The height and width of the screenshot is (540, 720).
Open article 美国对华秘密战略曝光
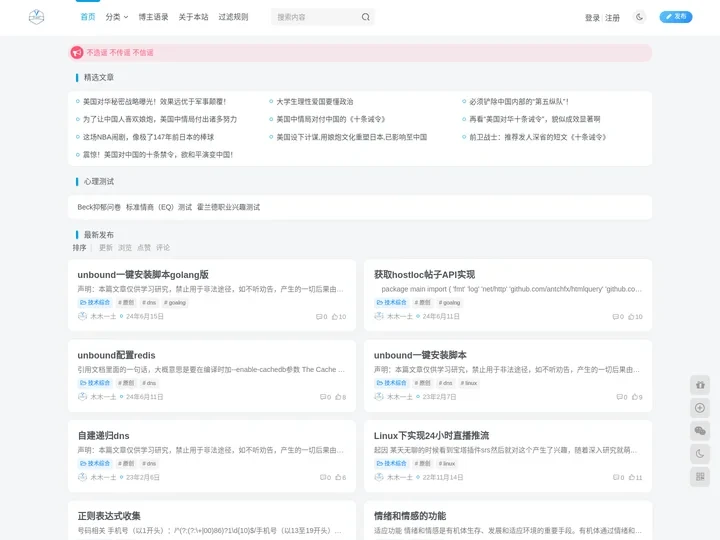tap(154, 101)
